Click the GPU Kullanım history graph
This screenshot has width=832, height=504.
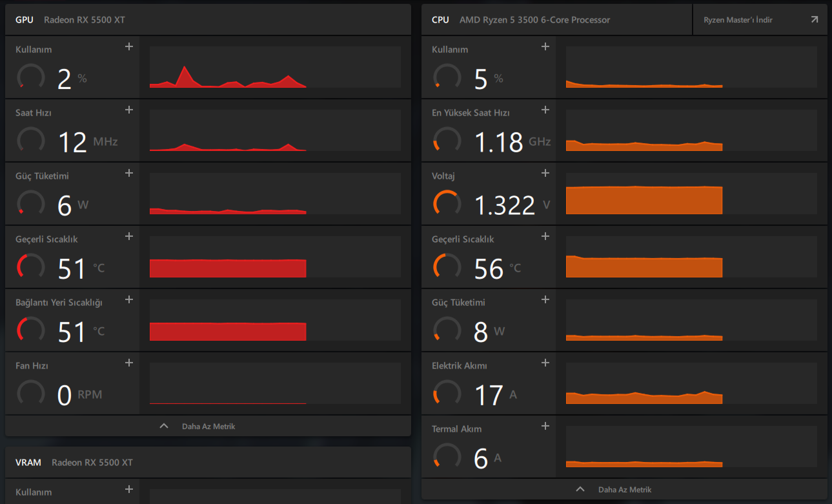275,67
